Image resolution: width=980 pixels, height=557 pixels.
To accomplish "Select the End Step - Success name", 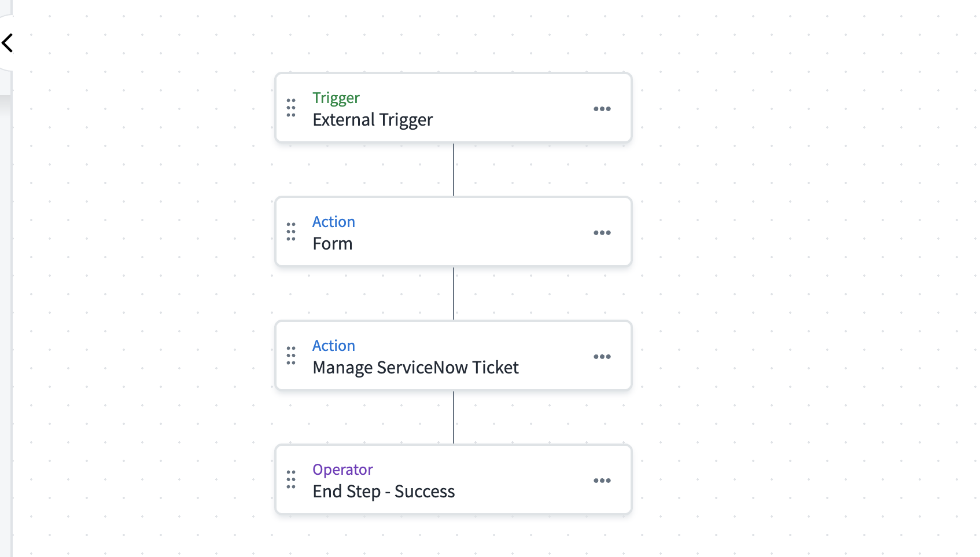I will [x=384, y=492].
